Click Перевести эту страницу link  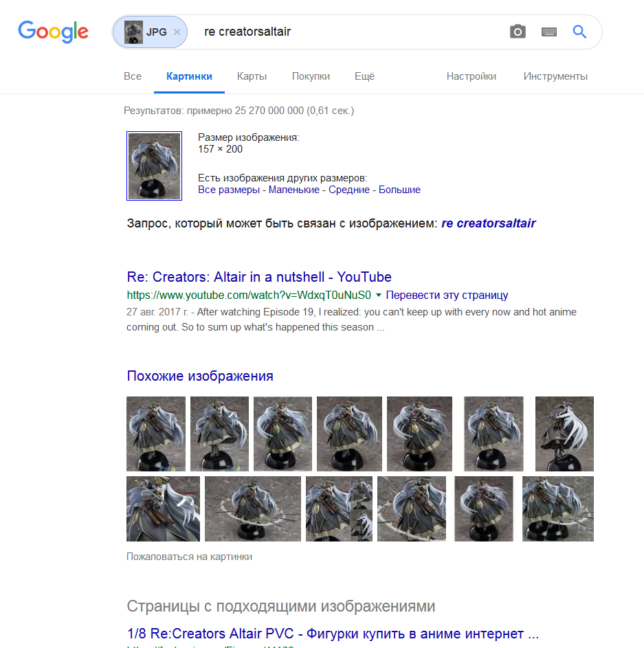point(447,295)
